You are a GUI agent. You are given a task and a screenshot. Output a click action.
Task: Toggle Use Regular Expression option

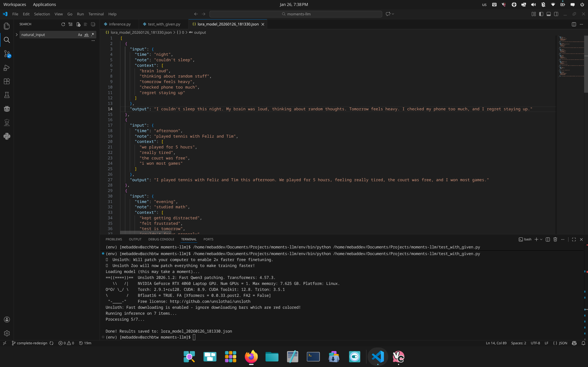93,35
